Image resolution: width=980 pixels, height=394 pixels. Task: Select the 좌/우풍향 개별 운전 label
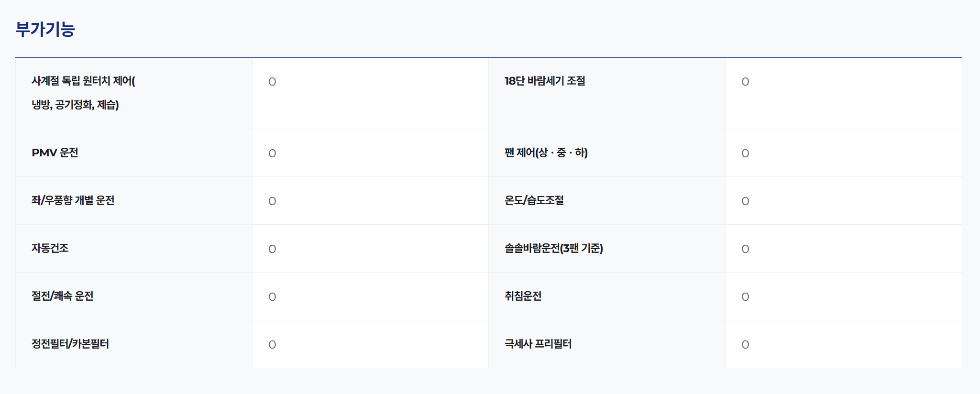pos(73,200)
